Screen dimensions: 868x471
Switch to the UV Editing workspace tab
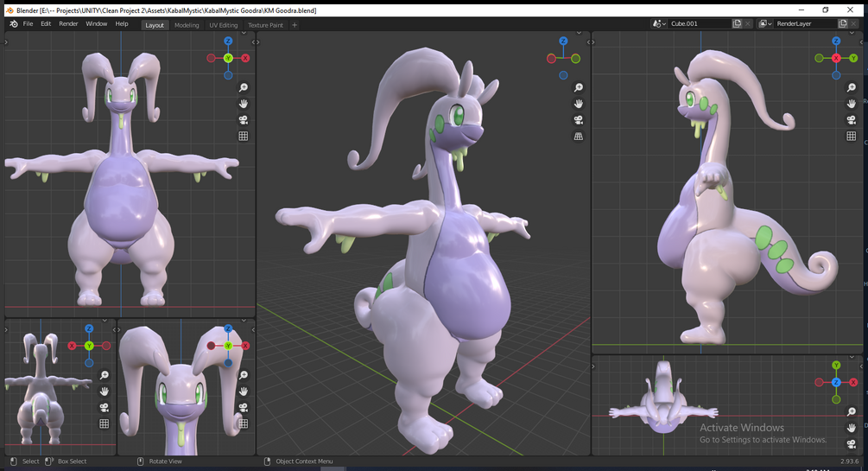[223, 25]
